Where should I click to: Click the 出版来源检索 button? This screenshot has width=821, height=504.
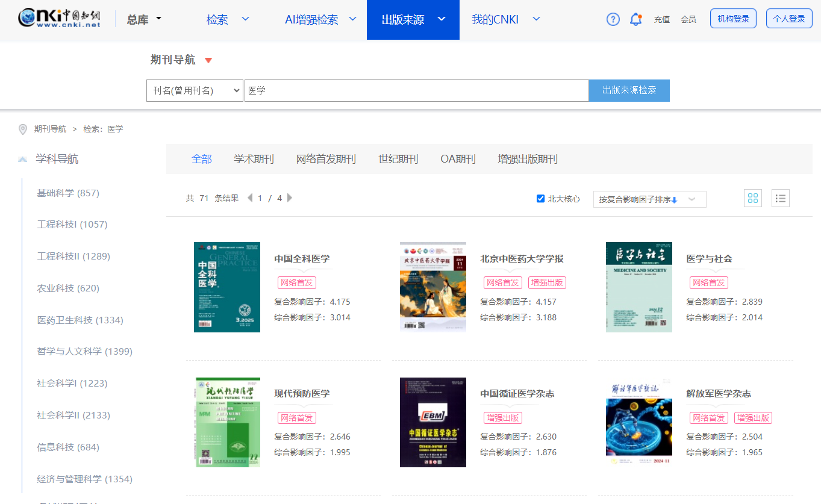click(629, 90)
